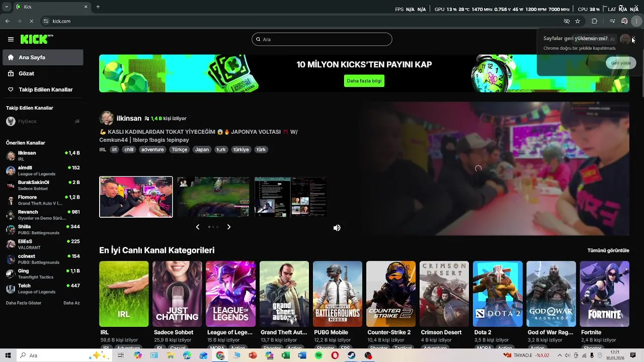Open Word from the taskbar
The image size is (644, 362).
(302, 355)
